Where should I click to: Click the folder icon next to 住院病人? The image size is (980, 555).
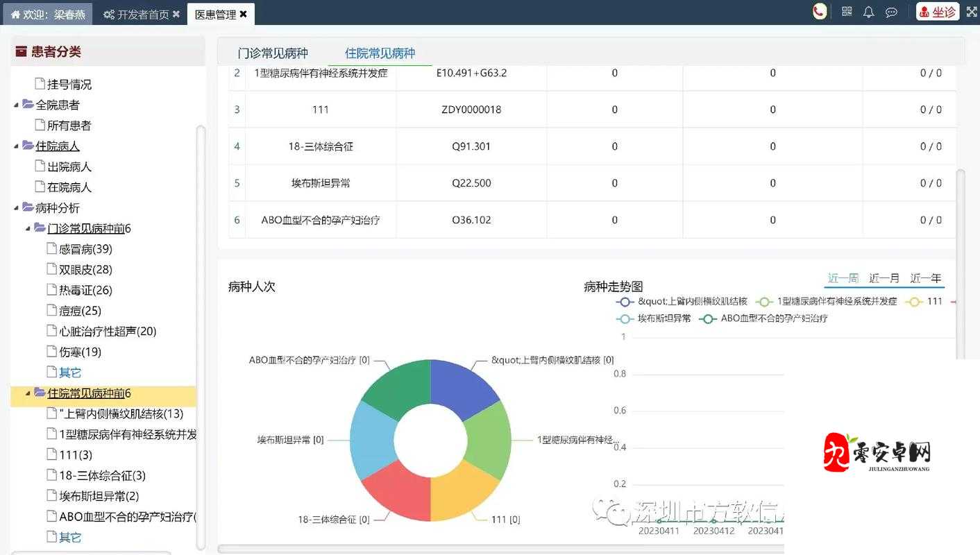point(28,146)
